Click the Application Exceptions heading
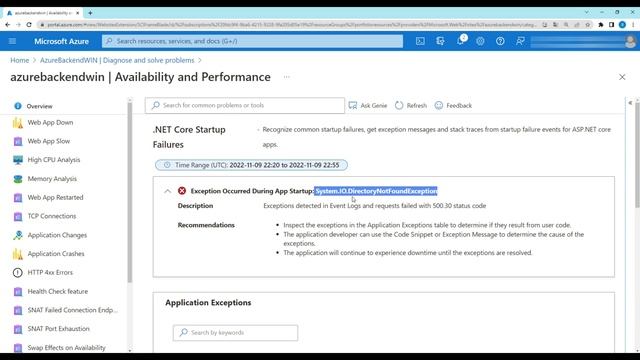 point(208,303)
